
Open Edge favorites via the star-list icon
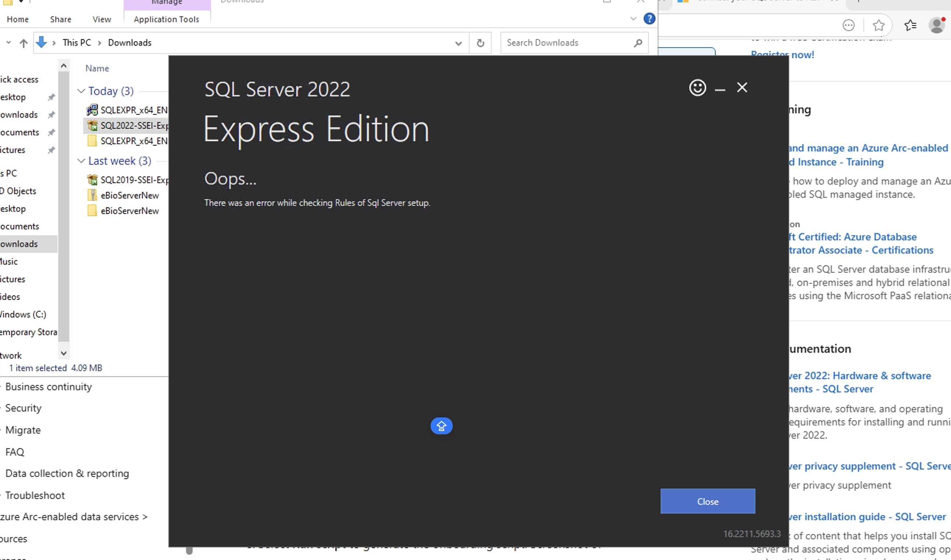(x=910, y=25)
